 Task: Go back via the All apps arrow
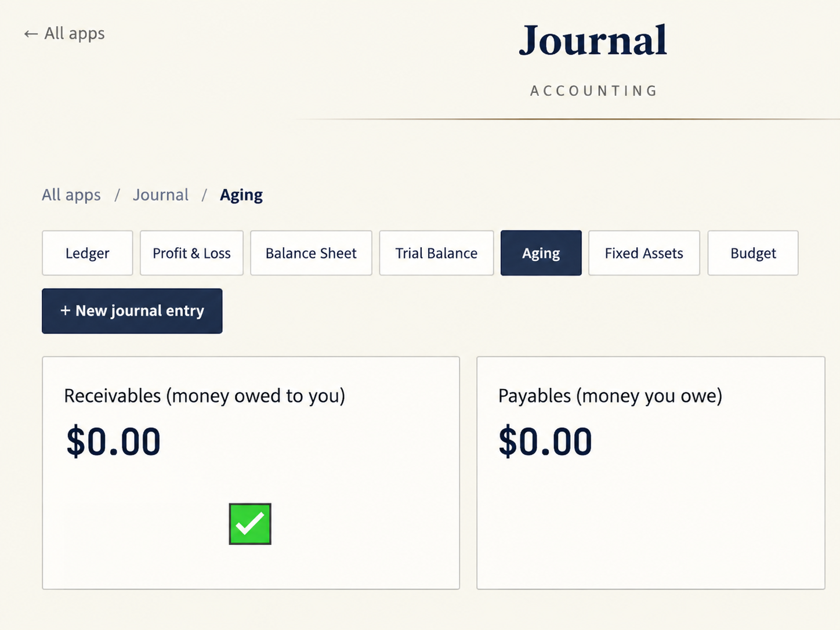(64, 34)
